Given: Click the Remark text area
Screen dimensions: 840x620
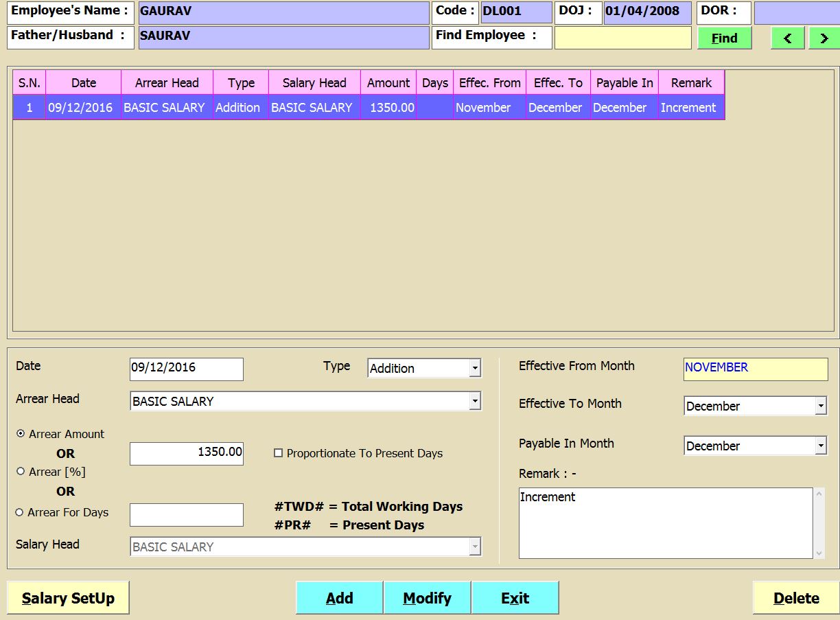Looking at the screenshot, I should point(665,523).
